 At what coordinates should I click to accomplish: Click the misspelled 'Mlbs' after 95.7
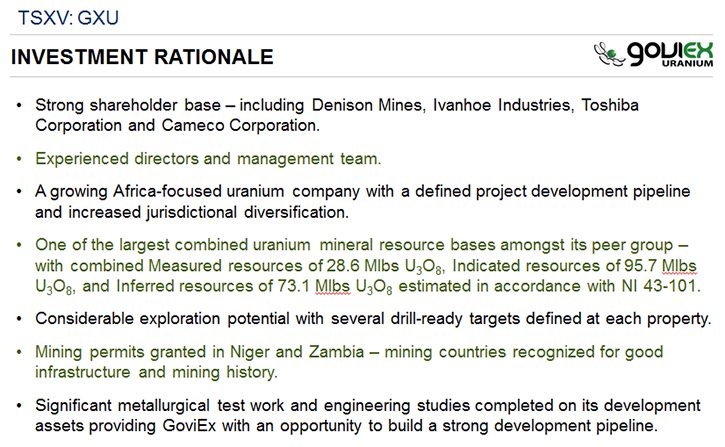click(679, 266)
